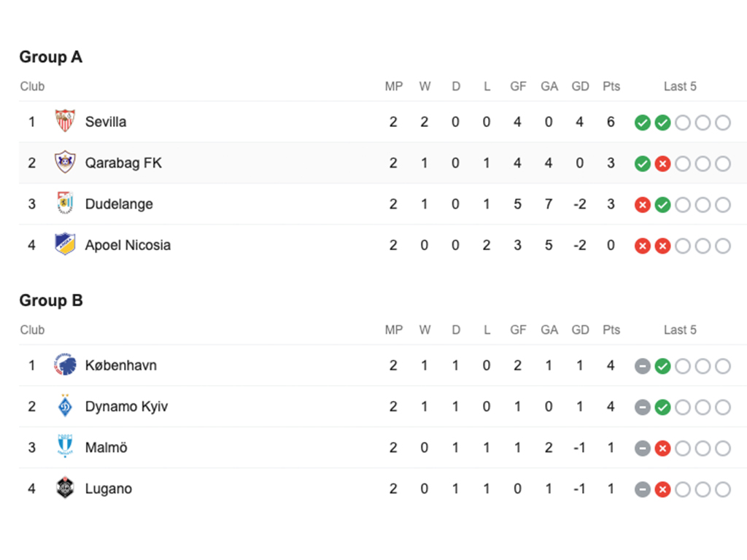Click the Last 5 header in Group B
The width and height of the screenshot is (747, 560).
680,330
